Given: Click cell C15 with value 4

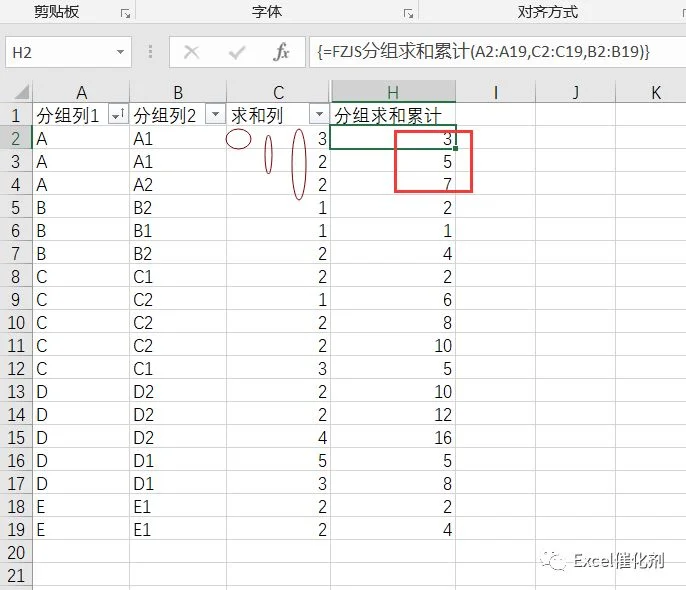Looking at the screenshot, I should point(279,438).
